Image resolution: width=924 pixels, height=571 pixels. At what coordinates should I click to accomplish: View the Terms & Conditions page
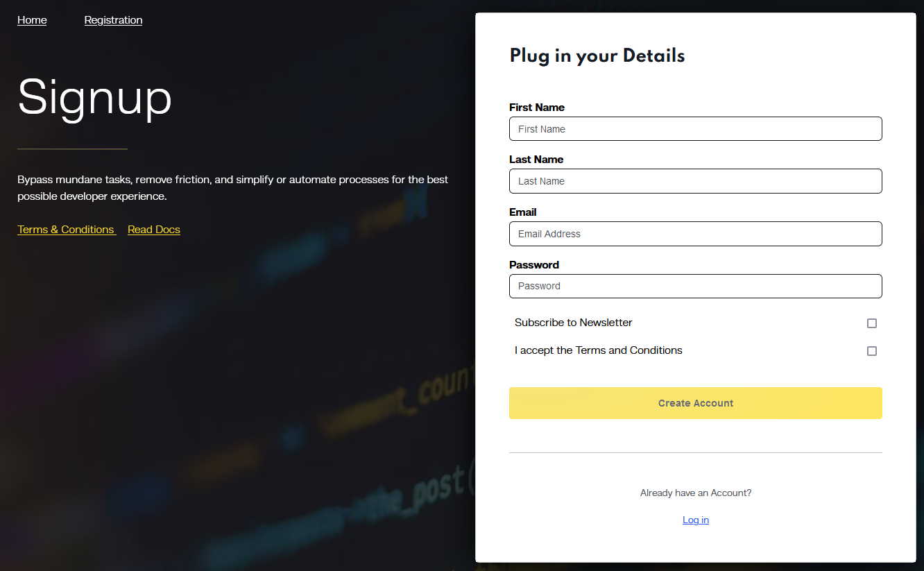point(66,229)
